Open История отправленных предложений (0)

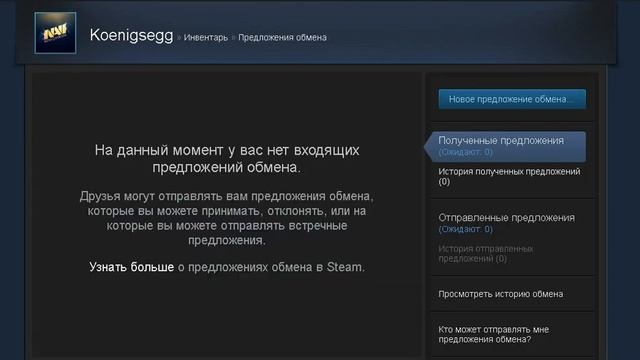click(486, 253)
